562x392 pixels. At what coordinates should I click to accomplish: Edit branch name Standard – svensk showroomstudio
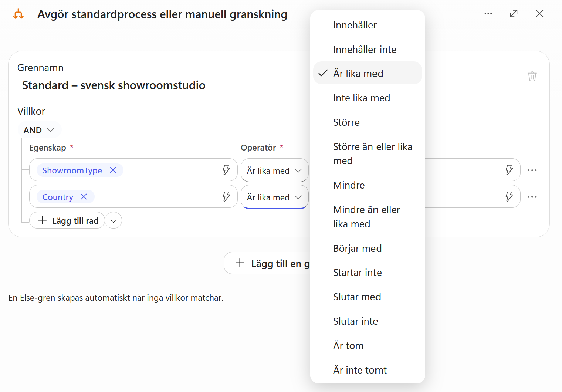tap(114, 85)
